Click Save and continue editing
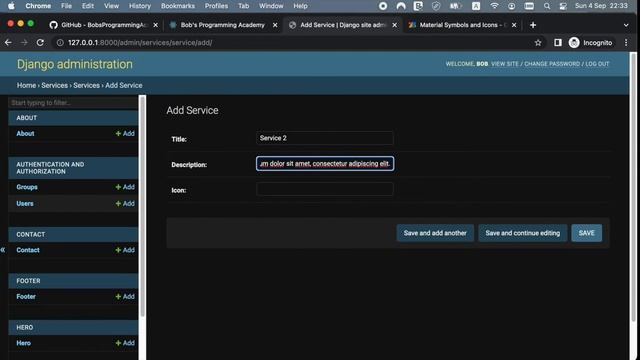640x360 pixels. point(522,233)
